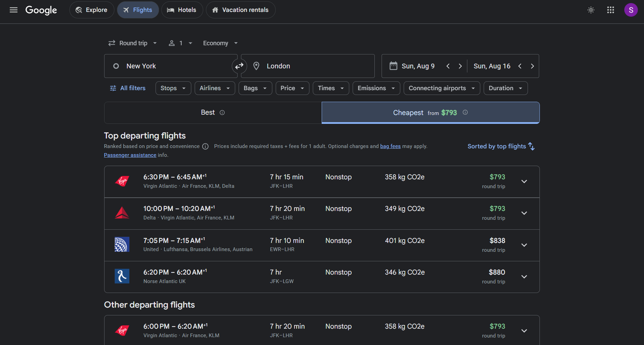Open the account avatar S
The height and width of the screenshot is (345, 644).
click(x=631, y=10)
